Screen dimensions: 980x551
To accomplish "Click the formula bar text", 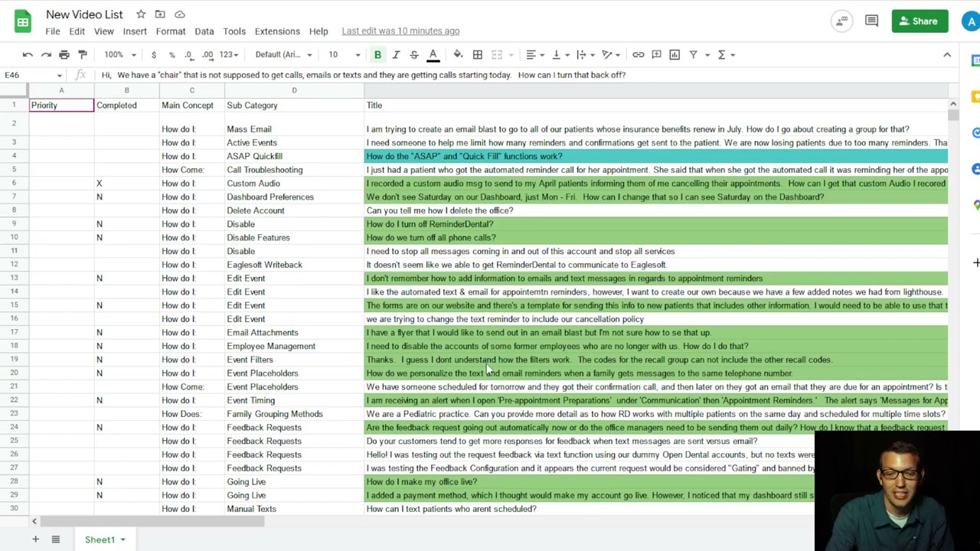I will [364, 75].
